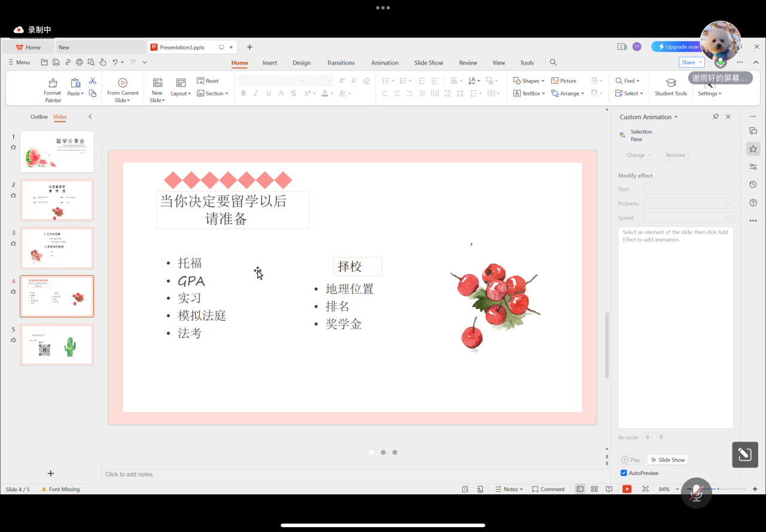
Task: Switch to the Transitions ribbon tab
Action: (x=341, y=63)
